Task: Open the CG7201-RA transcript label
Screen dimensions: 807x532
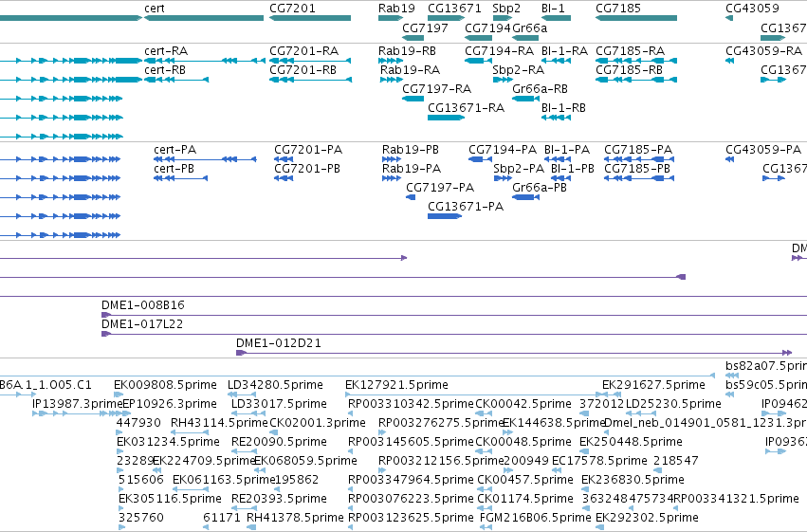Action: (x=304, y=51)
